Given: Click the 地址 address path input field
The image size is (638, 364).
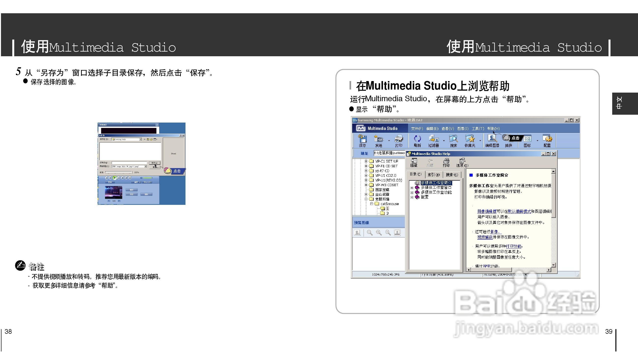Looking at the screenshot, I should pos(389,153).
